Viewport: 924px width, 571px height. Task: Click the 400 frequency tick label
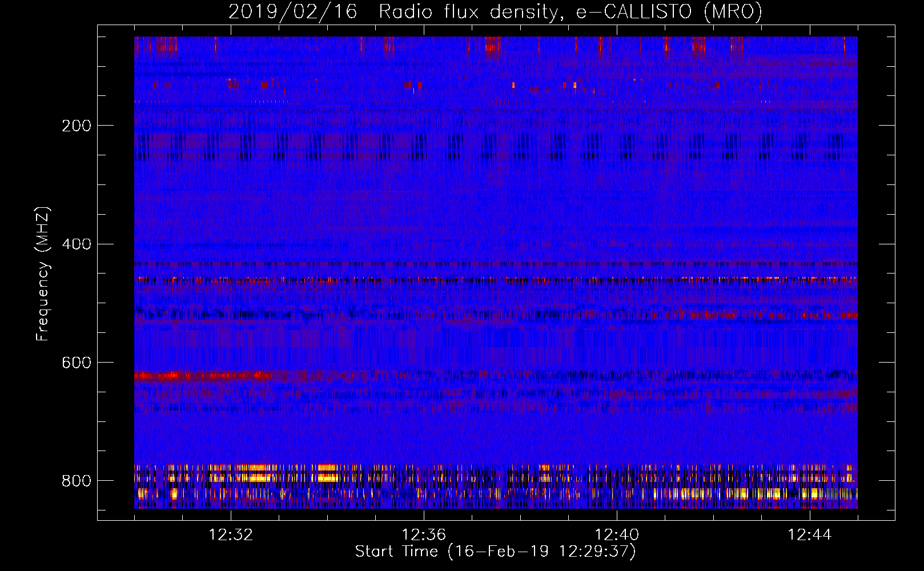[77, 244]
